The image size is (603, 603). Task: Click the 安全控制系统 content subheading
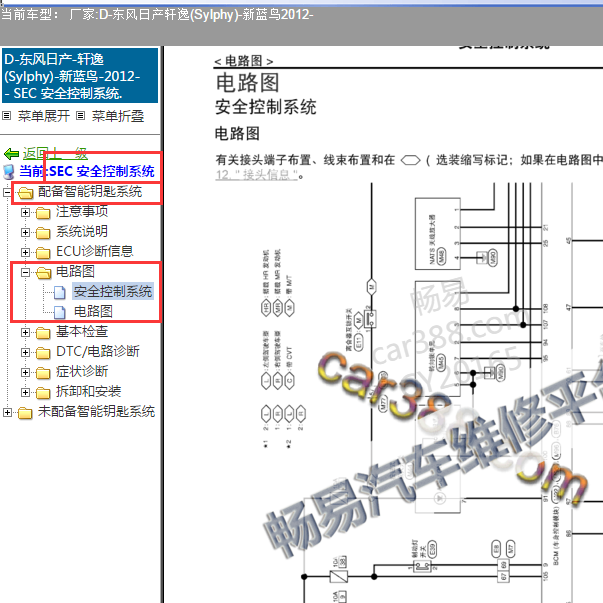coord(266,107)
